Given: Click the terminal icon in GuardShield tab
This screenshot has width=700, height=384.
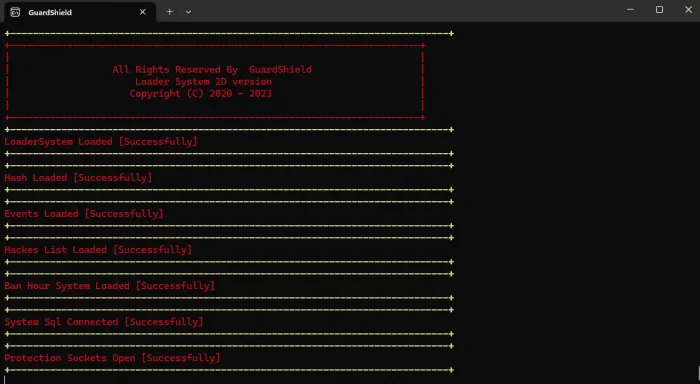Looking at the screenshot, I should click(x=15, y=12).
